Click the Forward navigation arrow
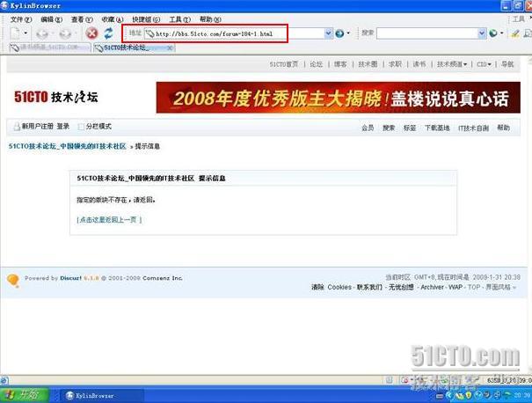This screenshot has height=403, width=532. tap(65, 33)
